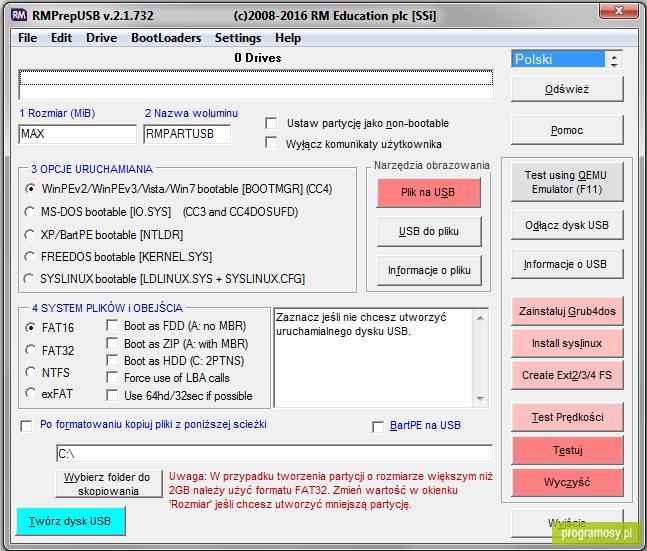Click the empty drives list box
The image size is (647, 551).
[256, 85]
